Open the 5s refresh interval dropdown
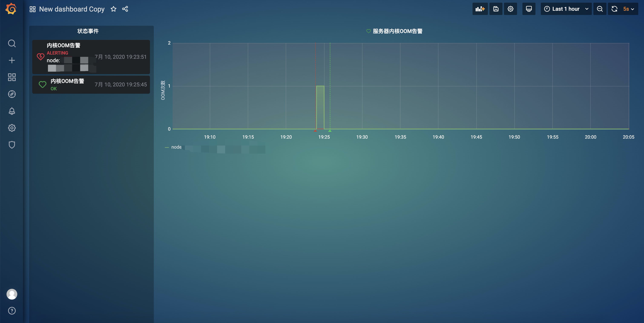644x323 pixels. [x=628, y=9]
